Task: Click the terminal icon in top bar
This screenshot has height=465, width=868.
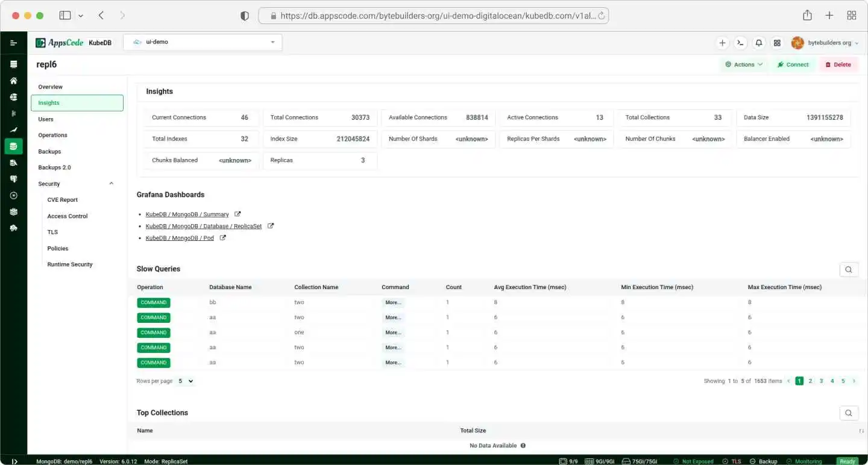Action: (740, 43)
